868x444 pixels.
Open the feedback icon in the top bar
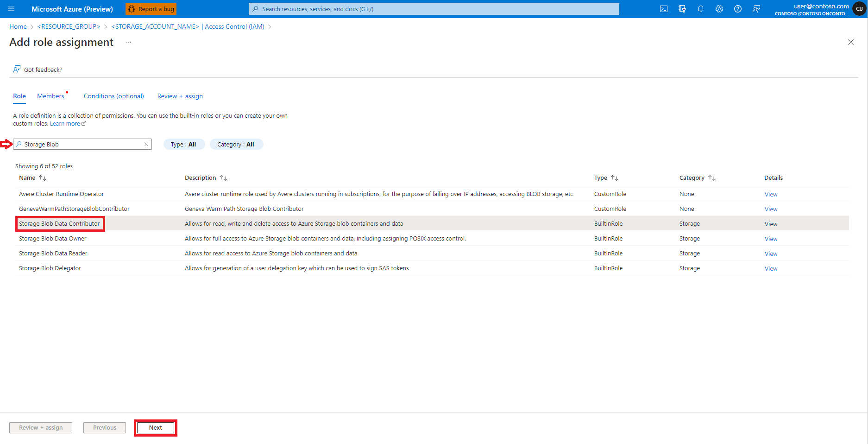pyautogui.click(x=756, y=8)
